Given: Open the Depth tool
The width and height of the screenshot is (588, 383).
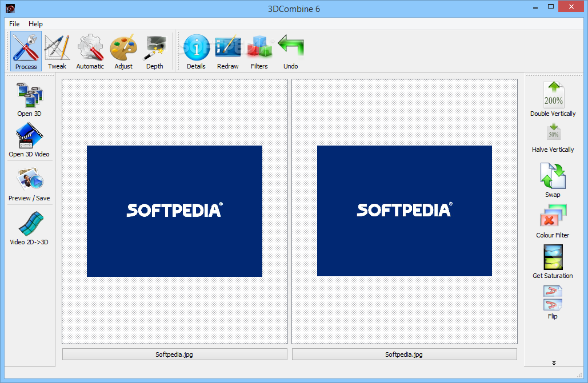Looking at the screenshot, I should (155, 51).
